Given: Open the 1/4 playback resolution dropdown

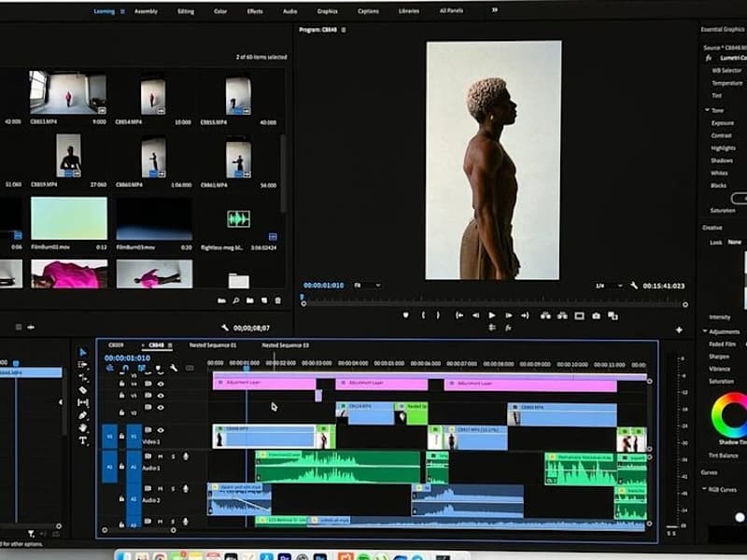Looking at the screenshot, I should pos(609,286).
